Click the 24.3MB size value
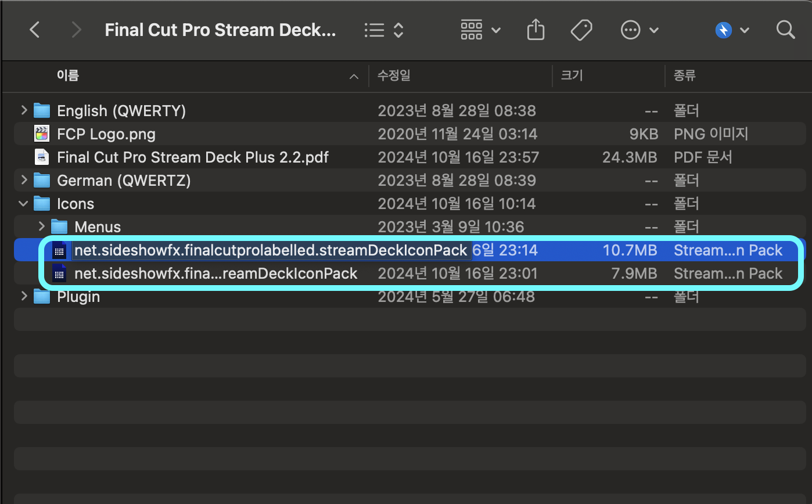The height and width of the screenshot is (504, 812). click(630, 157)
